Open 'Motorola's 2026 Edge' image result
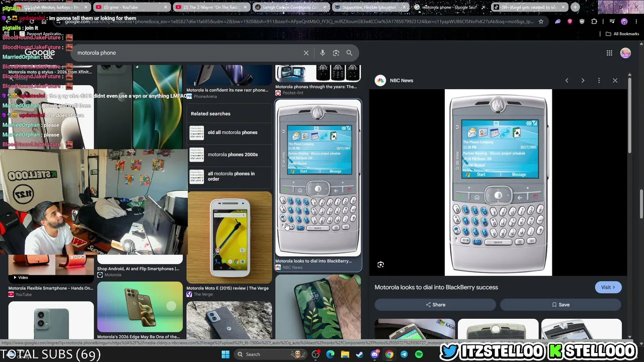The image size is (644, 362). 140,311
